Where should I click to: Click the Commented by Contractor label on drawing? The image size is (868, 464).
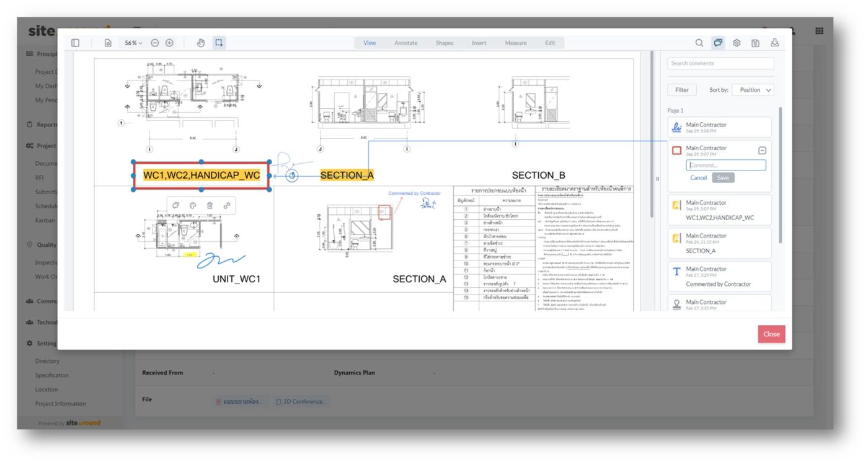tap(415, 194)
